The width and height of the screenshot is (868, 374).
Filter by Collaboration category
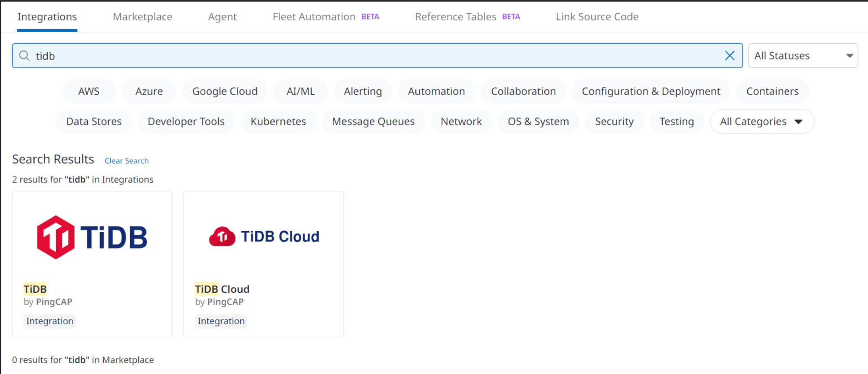click(x=523, y=91)
